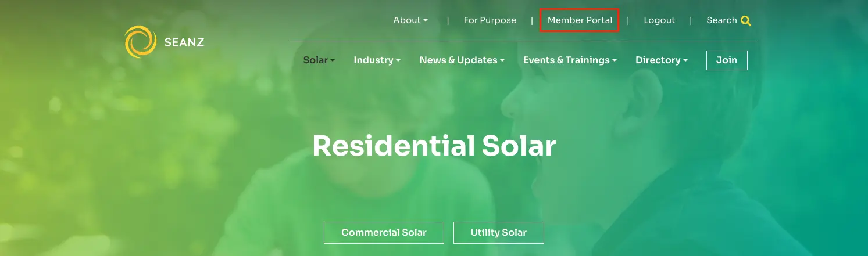This screenshot has width=868, height=256.
Task: Open the Utility Solar page button
Action: point(498,233)
